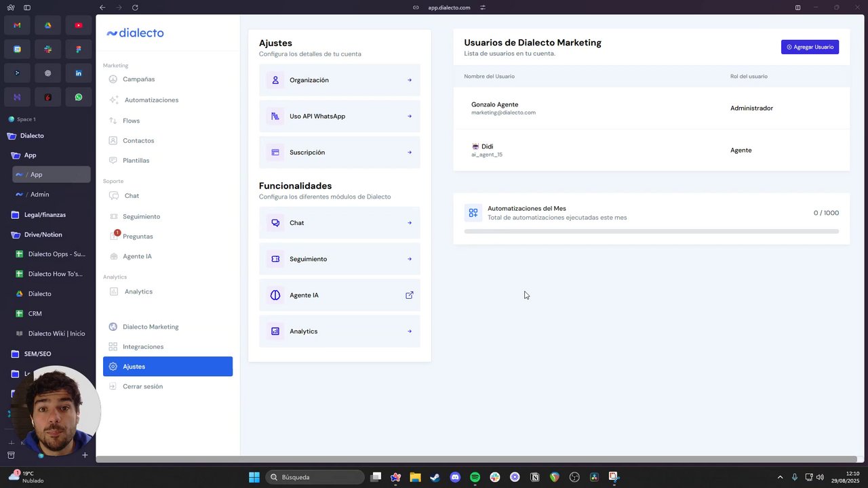Screen dimensions: 868x488
Task: Go to Flows page
Action: click(x=131, y=121)
